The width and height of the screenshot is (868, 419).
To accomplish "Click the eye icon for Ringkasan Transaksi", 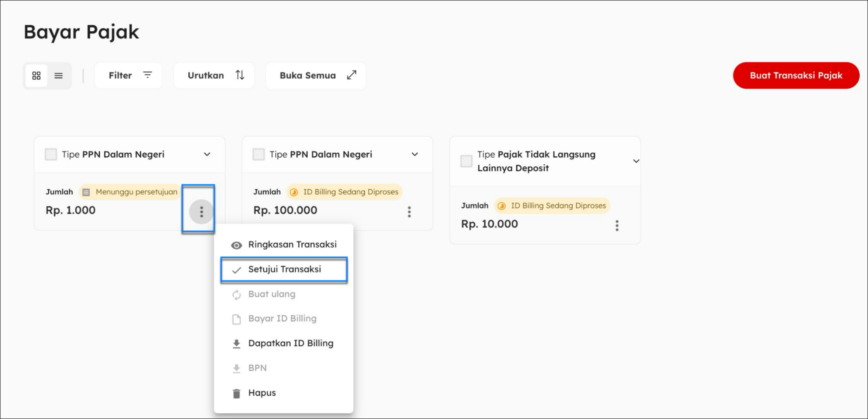I will tap(237, 245).
